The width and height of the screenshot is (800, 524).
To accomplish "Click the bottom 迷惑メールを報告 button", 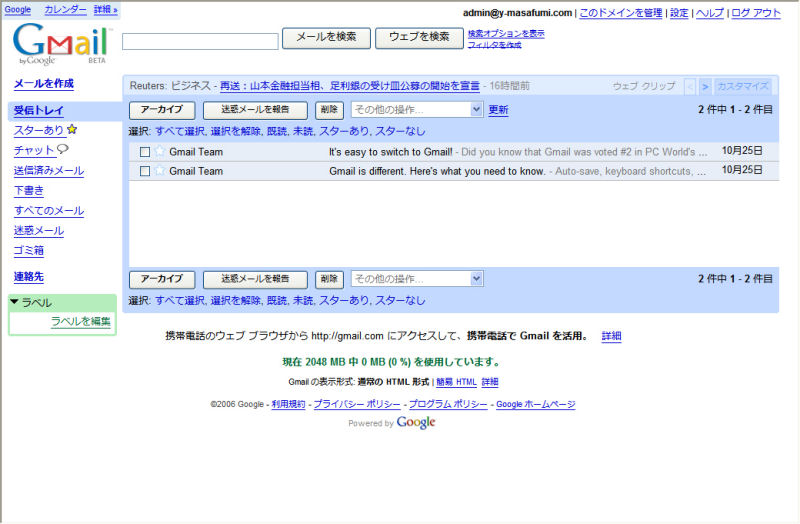I will pos(255,279).
